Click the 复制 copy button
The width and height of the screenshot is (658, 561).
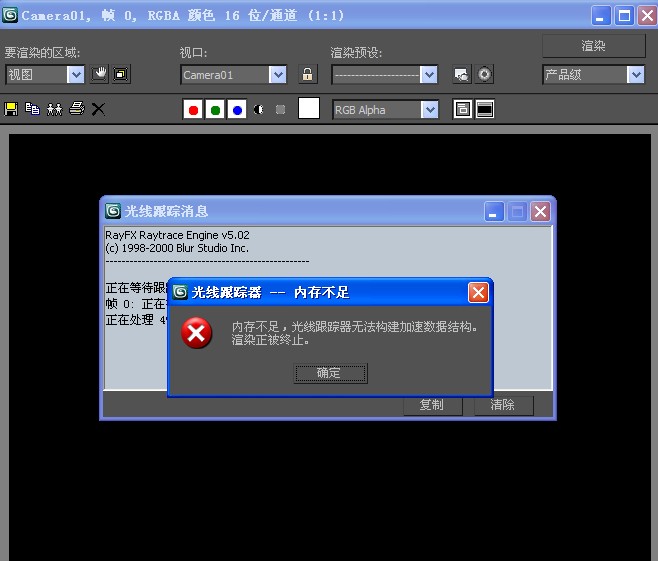tap(433, 405)
